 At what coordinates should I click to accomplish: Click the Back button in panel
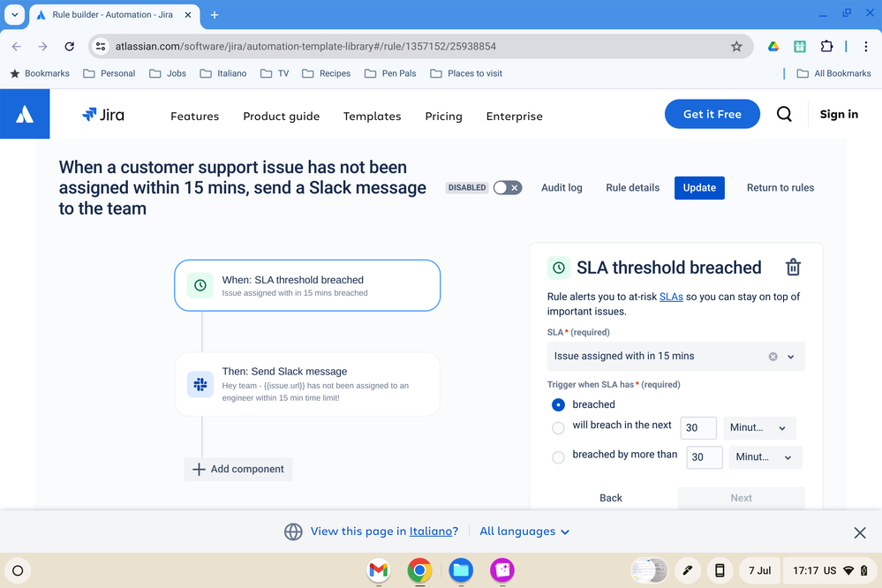tap(611, 498)
